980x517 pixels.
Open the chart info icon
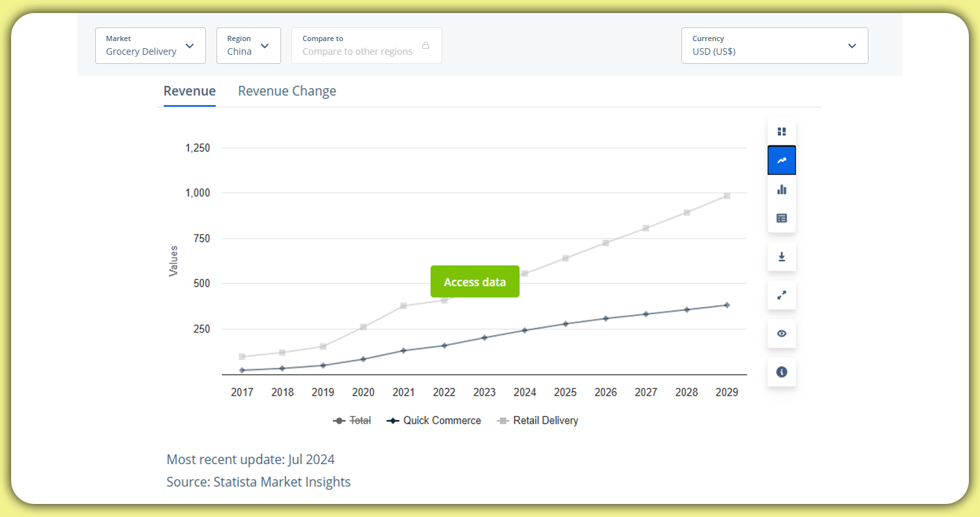click(782, 372)
